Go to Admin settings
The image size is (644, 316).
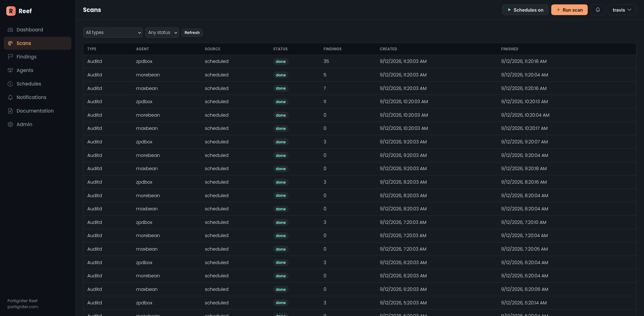pyautogui.click(x=37, y=125)
